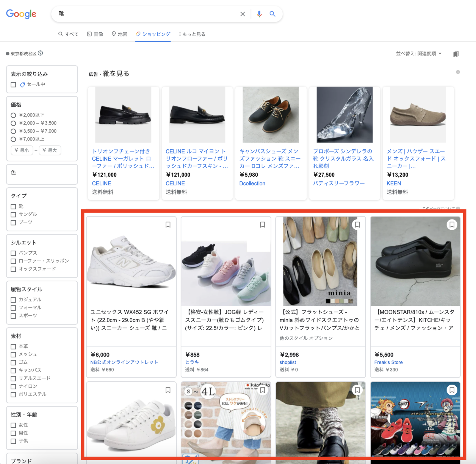Viewport: 476px width, 464px height.
Task: Switch to the 地図 tab
Action: (120, 34)
